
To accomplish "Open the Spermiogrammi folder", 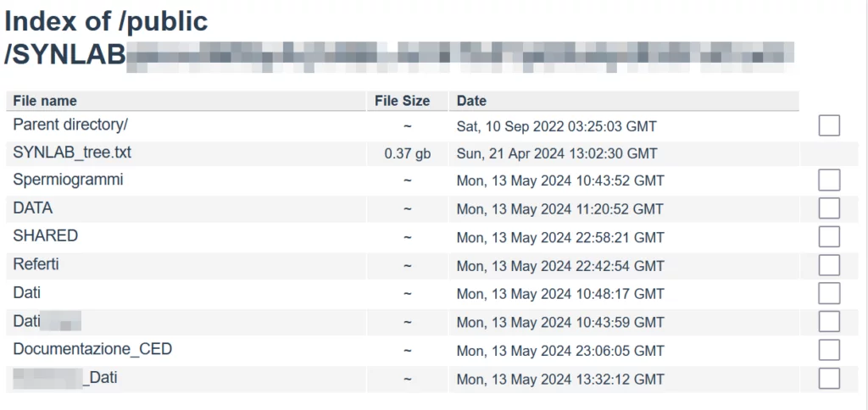I will (68, 180).
